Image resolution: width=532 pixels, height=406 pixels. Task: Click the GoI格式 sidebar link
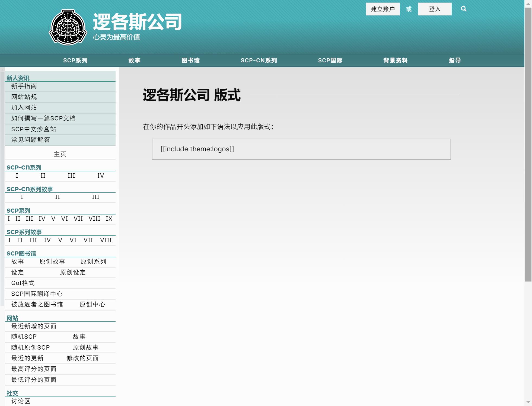click(23, 283)
